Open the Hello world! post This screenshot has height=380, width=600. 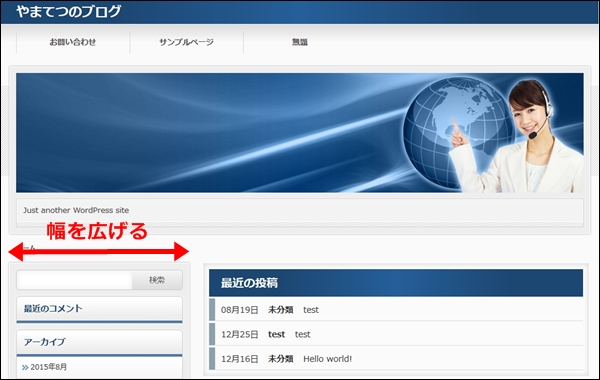328,359
